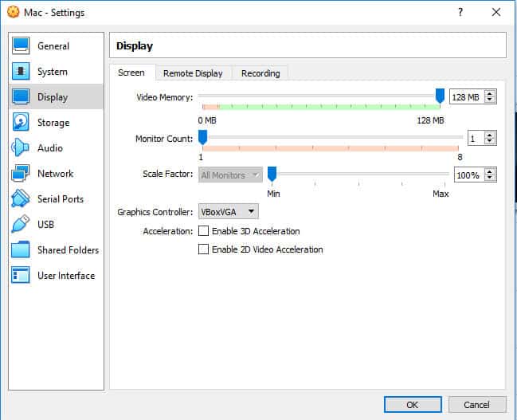
Task: Decrease Scale Factor with down arrow
Action: 490,179
